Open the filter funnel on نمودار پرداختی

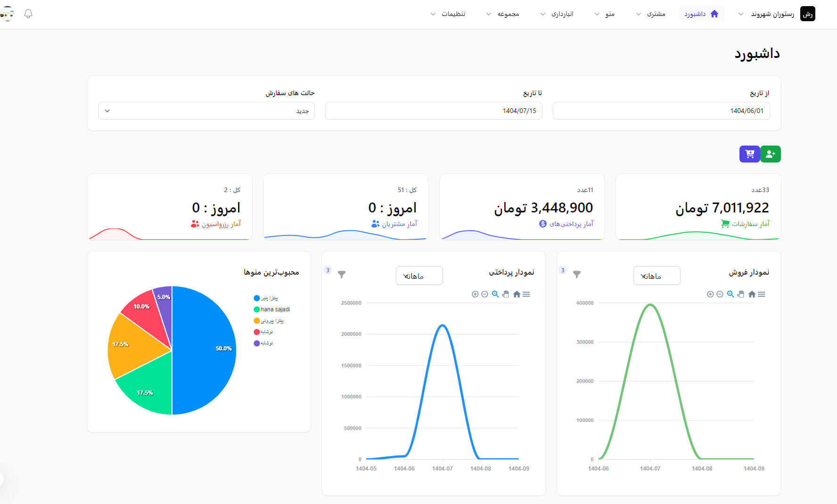(x=342, y=275)
